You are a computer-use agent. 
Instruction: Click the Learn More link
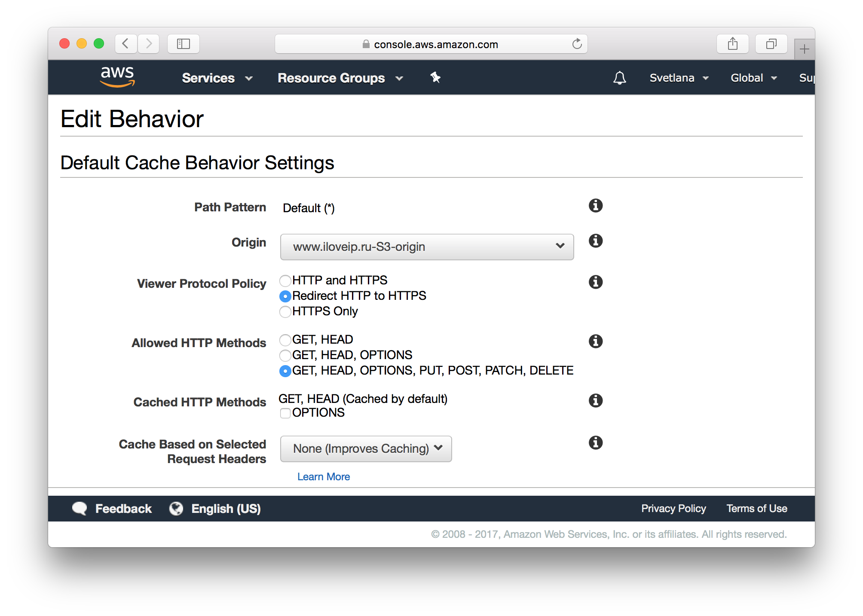(x=324, y=476)
